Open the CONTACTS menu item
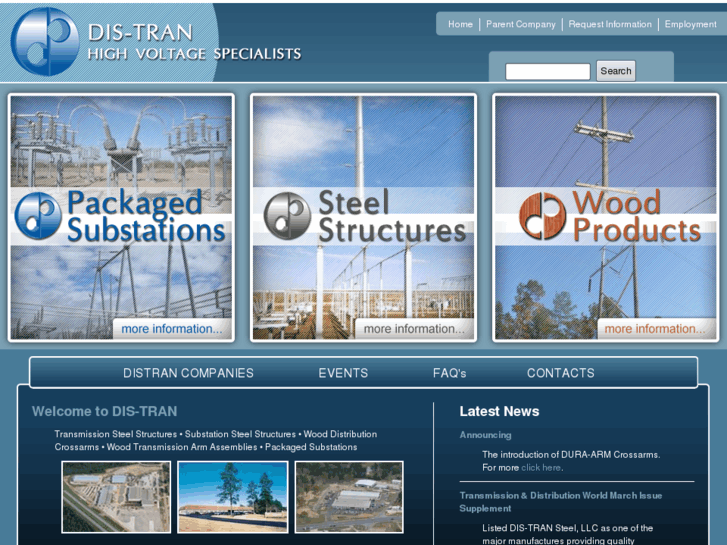Screen dimensions: 727x545 [561, 373]
